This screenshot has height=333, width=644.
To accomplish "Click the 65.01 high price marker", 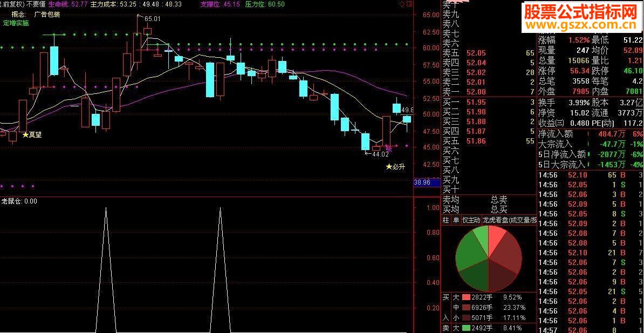I will 153,18.
